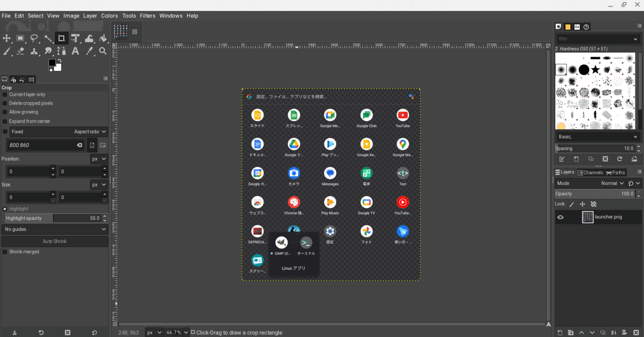Open the Fixed Aspect ratio dropdown
Screen dimensions: 644x337
coord(59,132)
